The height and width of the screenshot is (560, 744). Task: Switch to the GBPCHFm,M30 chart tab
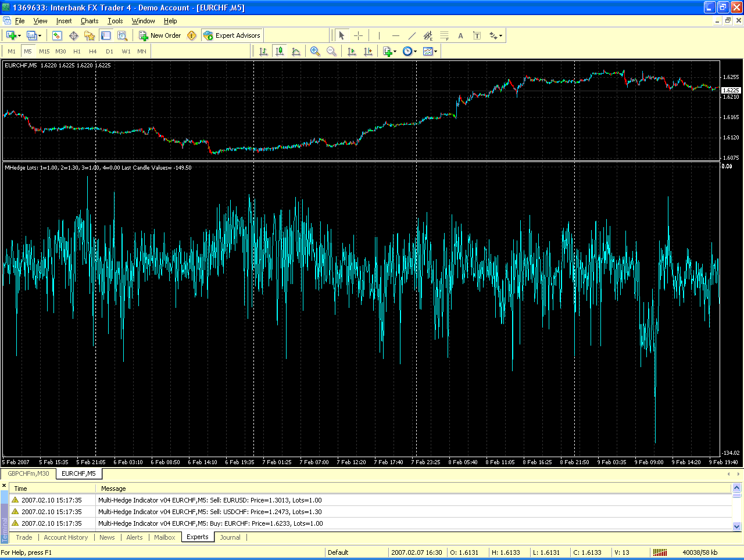27,473
